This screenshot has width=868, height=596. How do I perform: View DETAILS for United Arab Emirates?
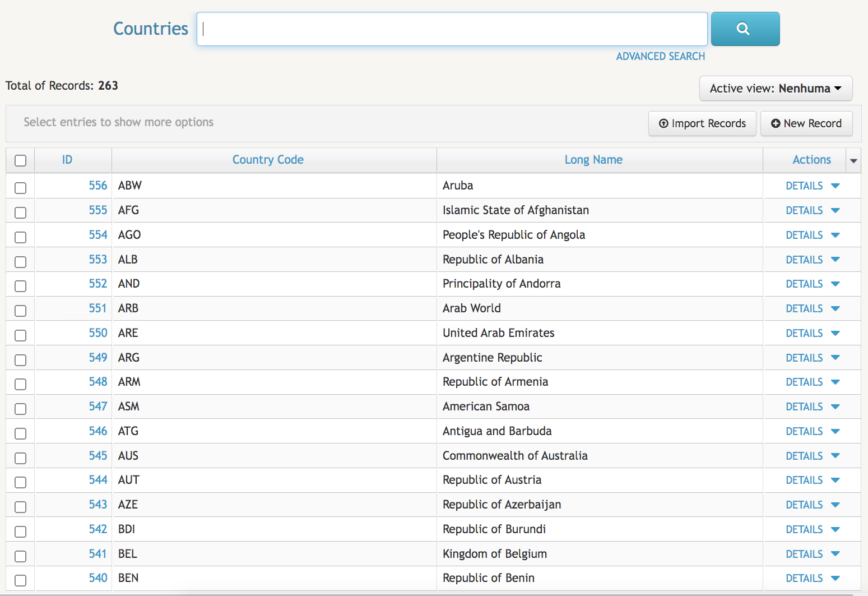click(x=804, y=333)
